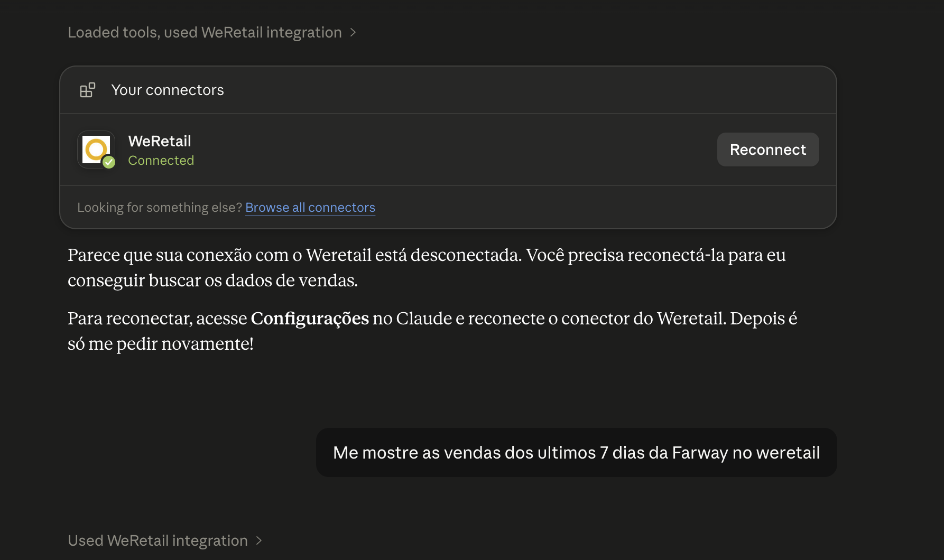Select the message "Me mostre as vendas dos ultimos 7 dias"
This screenshot has width=944, height=560.
(577, 453)
